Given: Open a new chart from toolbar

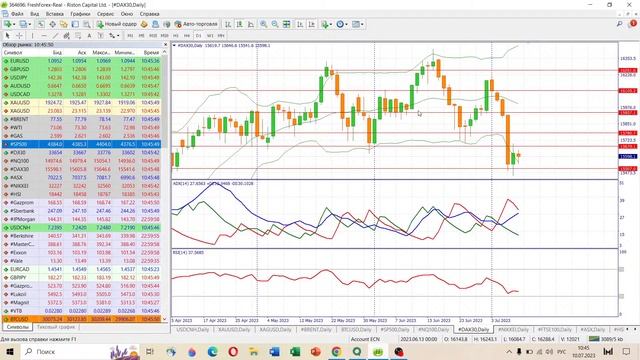Looking at the screenshot, I should 7,24.
